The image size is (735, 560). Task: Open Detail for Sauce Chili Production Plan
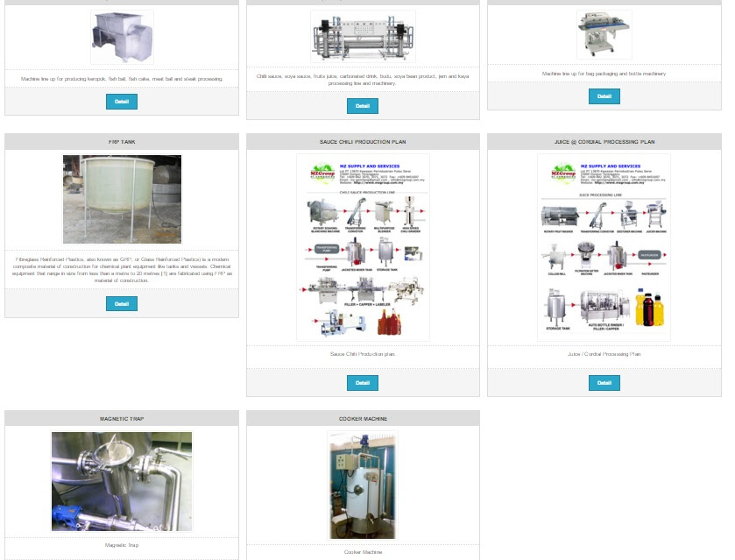coord(363,383)
